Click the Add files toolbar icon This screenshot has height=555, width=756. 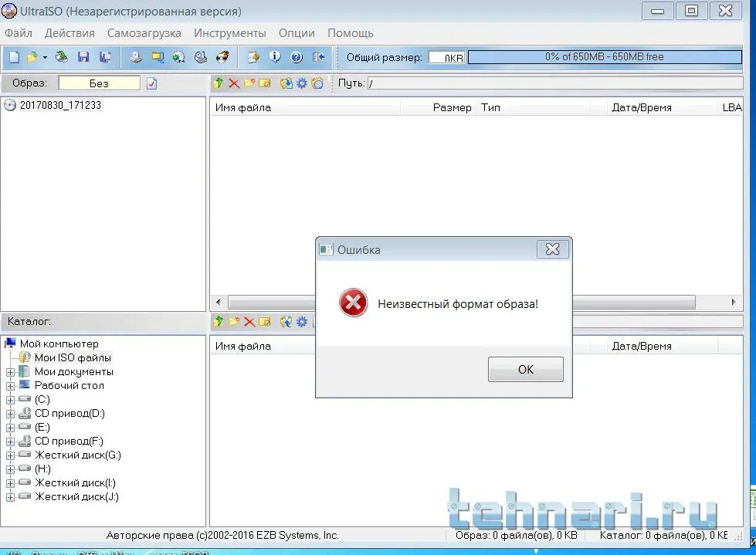pos(253,57)
